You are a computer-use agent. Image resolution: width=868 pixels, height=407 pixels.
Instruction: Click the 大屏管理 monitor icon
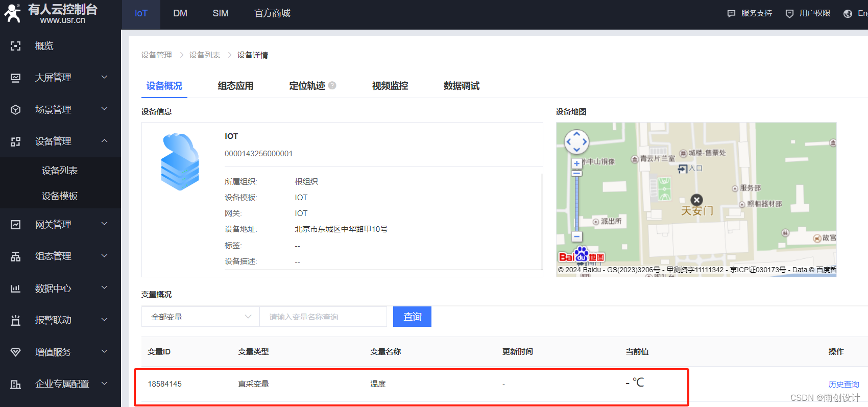(x=16, y=78)
